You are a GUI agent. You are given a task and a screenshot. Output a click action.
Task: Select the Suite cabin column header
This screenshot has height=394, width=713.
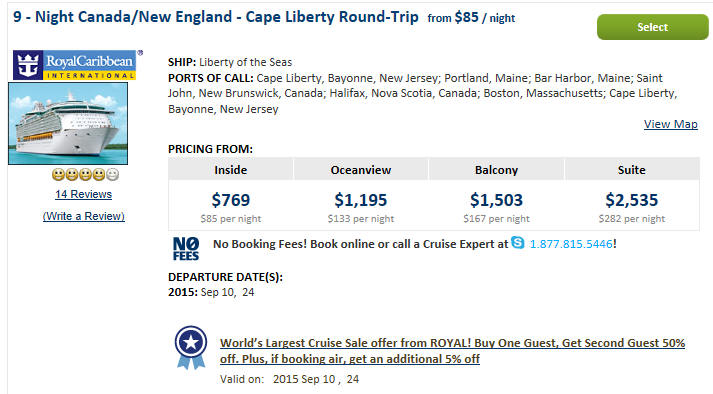(632, 170)
